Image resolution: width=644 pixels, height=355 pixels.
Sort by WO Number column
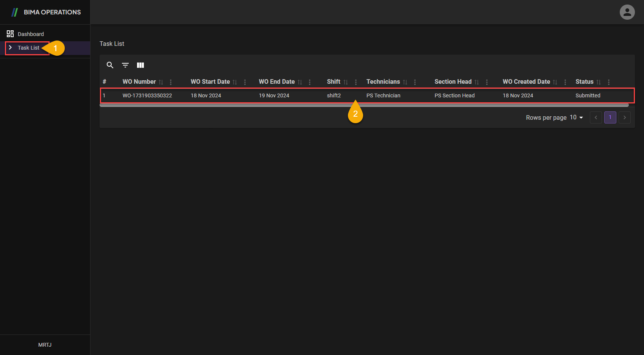click(161, 82)
